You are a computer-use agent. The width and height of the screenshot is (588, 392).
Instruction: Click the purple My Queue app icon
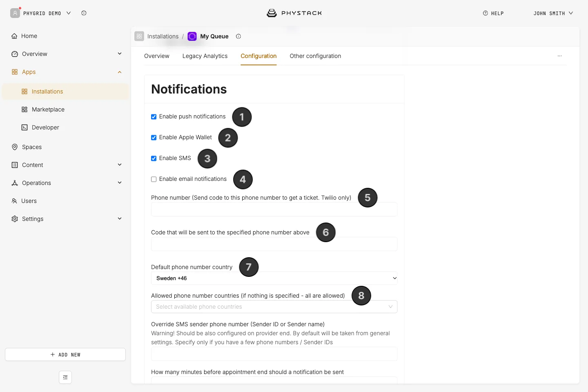coord(192,36)
